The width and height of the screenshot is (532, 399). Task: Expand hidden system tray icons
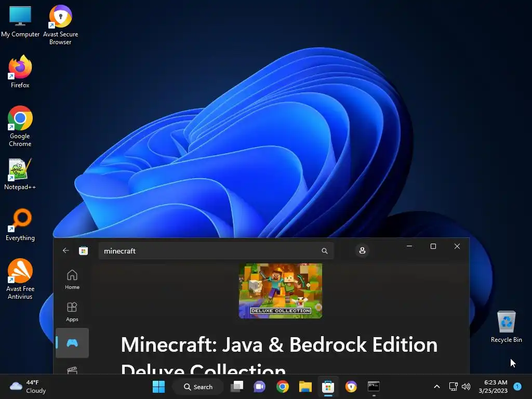tap(437, 387)
